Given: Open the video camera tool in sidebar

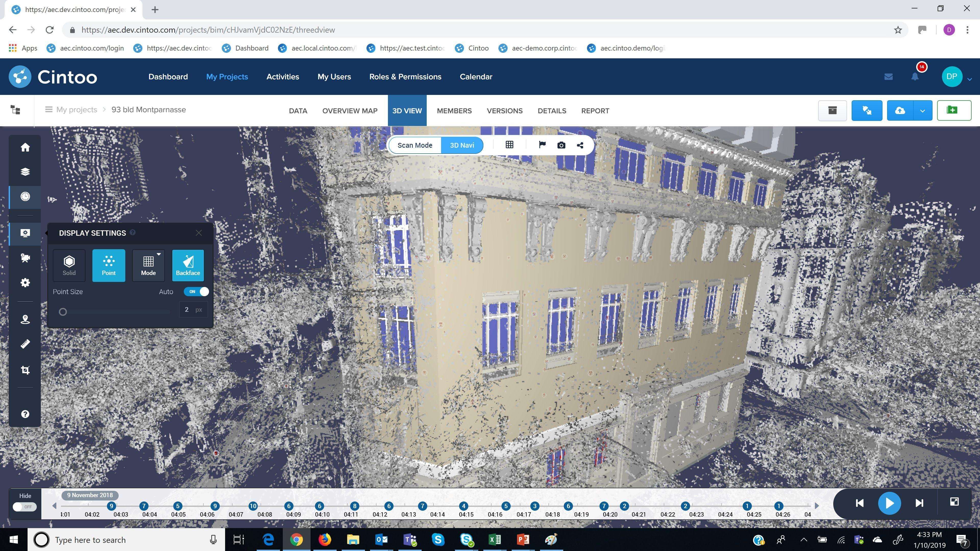Looking at the screenshot, I should pos(25,258).
